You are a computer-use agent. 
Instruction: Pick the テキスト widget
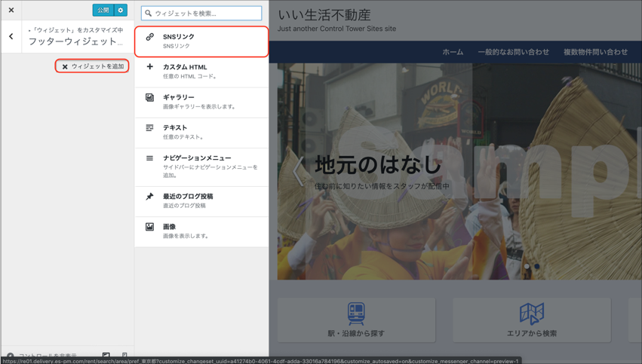pos(201,133)
